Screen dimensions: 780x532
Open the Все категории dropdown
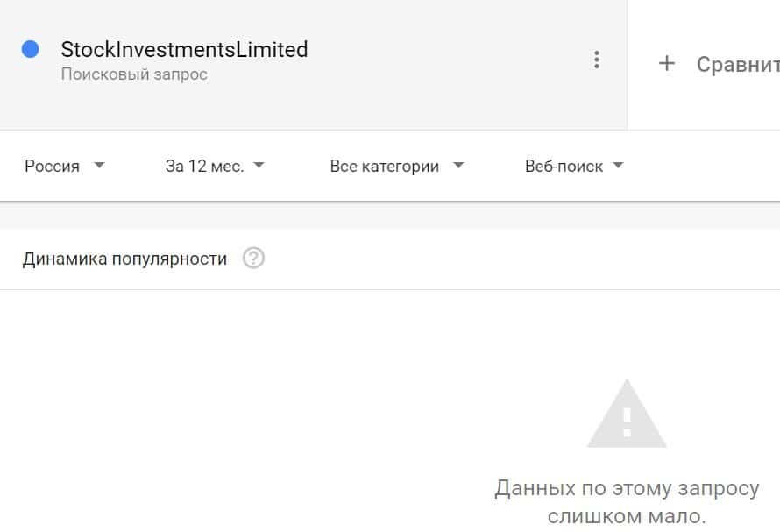point(384,166)
